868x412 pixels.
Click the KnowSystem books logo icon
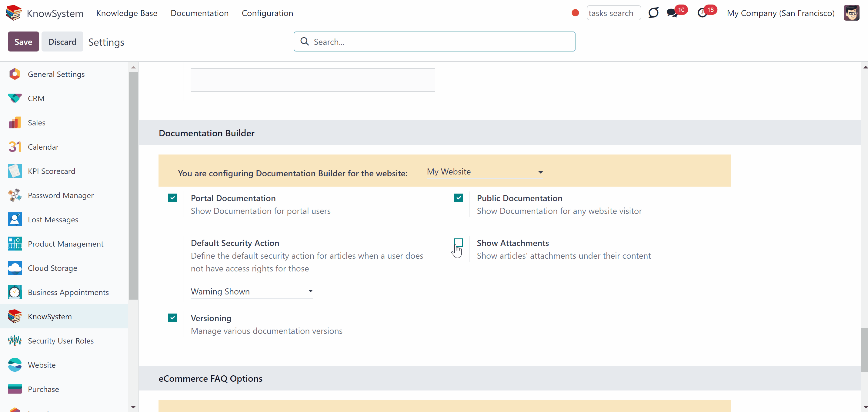click(x=14, y=13)
